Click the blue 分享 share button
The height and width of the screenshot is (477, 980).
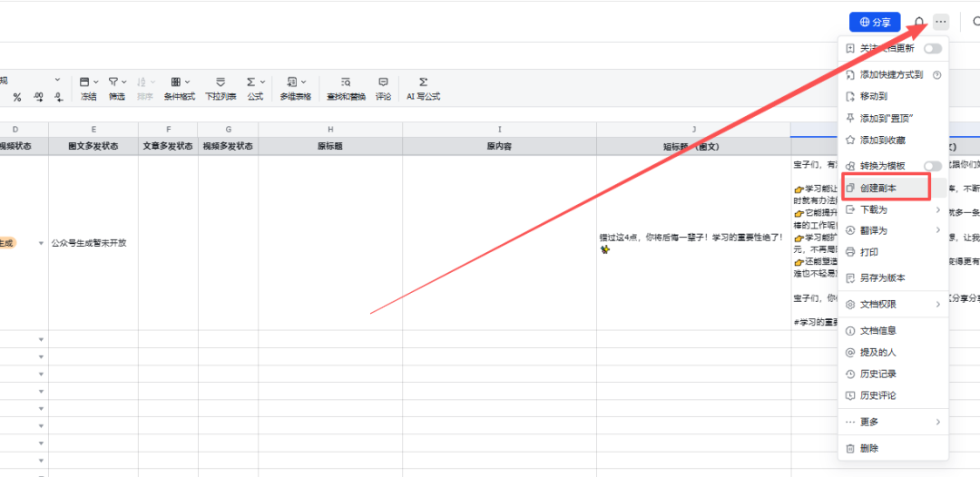(x=875, y=22)
